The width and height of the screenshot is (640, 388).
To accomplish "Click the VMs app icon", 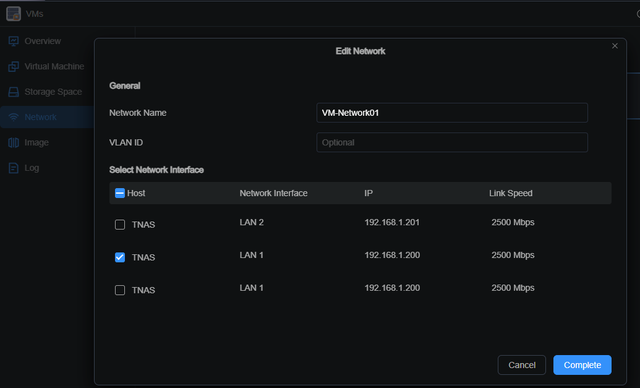I will (13, 13).
